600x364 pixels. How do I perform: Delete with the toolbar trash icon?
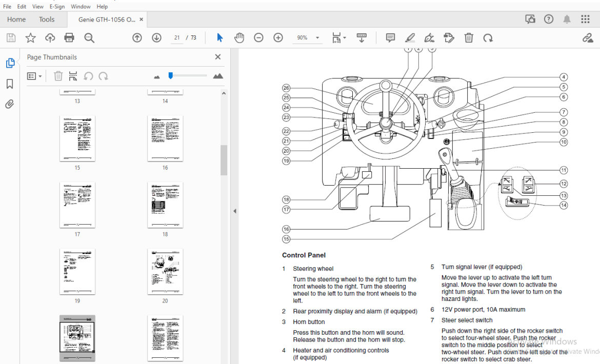pyautogui.click(x=469, y=37)
